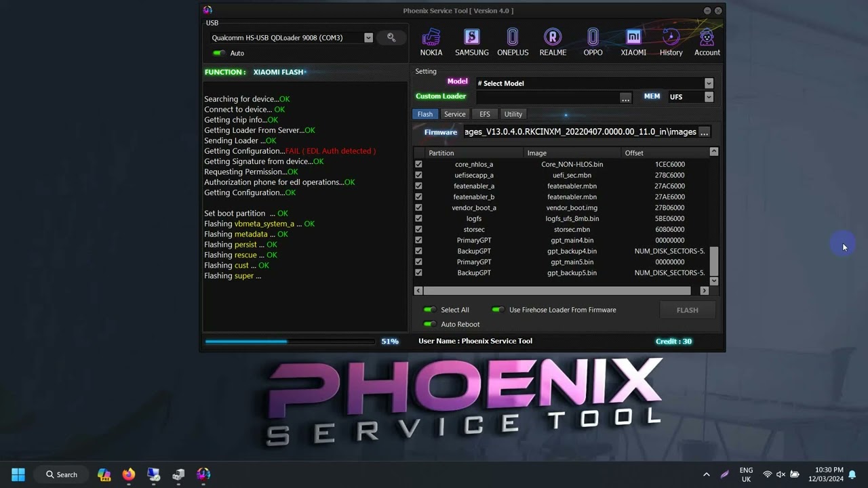Click the Credit : 30 label
This screenshot has height=488, width=868.
[673, 342]
